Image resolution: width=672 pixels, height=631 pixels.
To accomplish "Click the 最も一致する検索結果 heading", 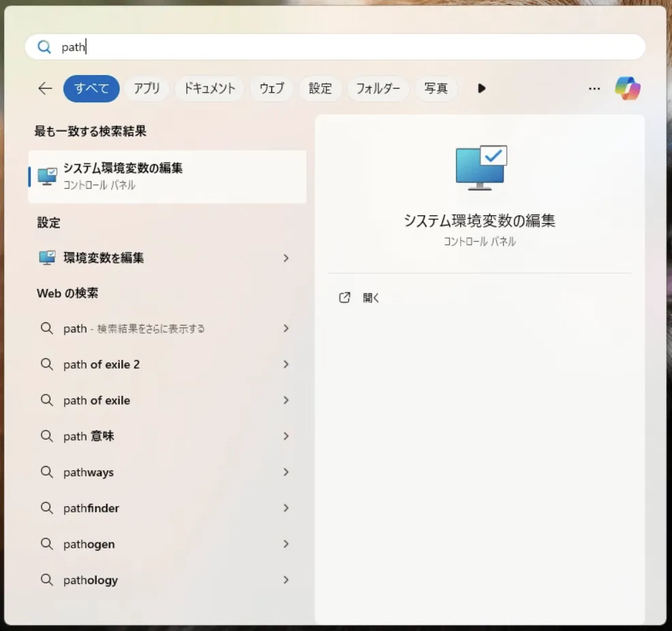I will (x=91, y=131).
